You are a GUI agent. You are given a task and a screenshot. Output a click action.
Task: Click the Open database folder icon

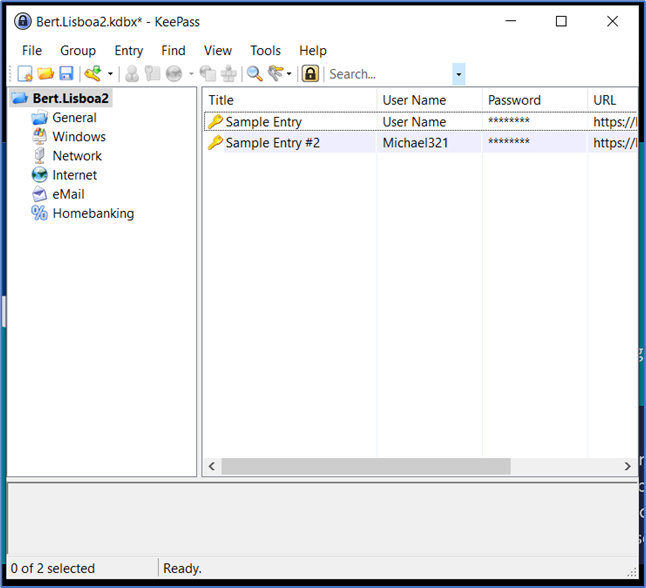[46, 74]
